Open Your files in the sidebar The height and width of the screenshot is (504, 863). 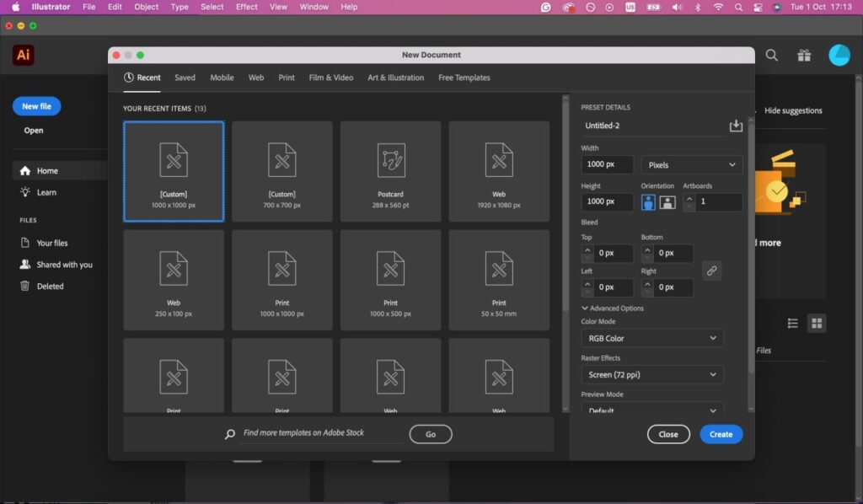(44, 243)
